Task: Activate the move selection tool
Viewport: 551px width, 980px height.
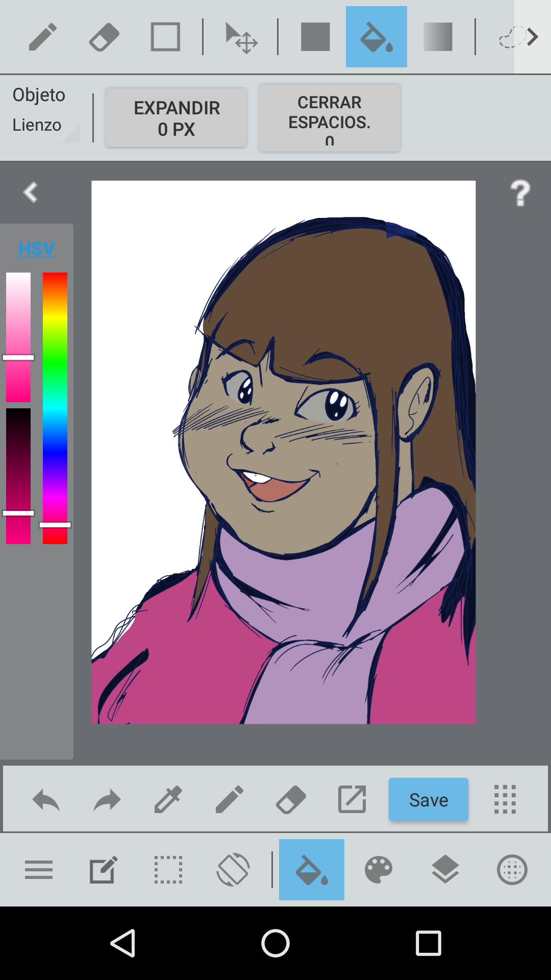Action: tap(241, 37)
